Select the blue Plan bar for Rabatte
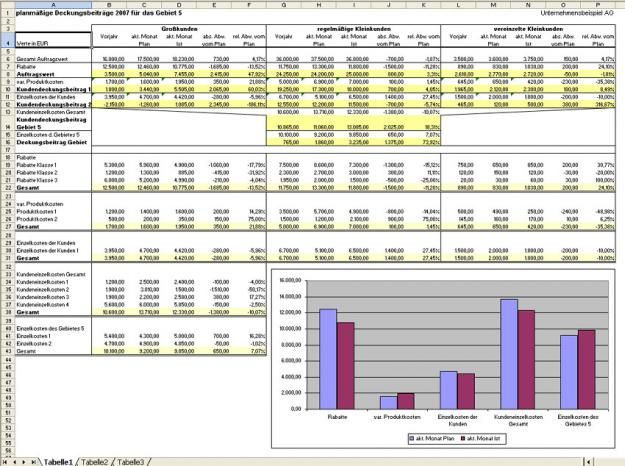The width and height of the screenshot is (625, 466). tap(328, 359)
